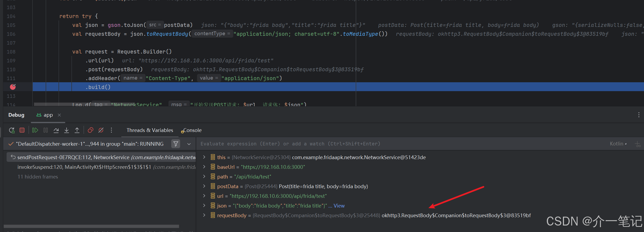Open more debug toolbar actions

pyautogui.click(x=111, y=130)
